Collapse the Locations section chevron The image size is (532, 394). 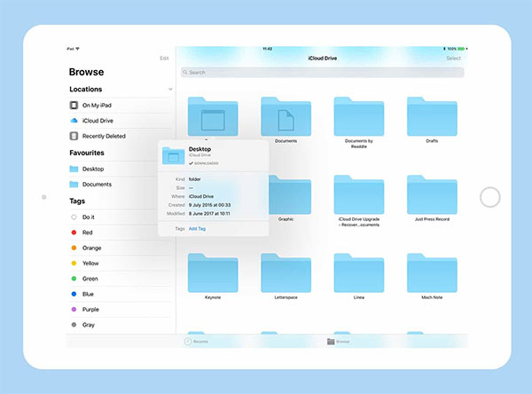tap(170, 90)
